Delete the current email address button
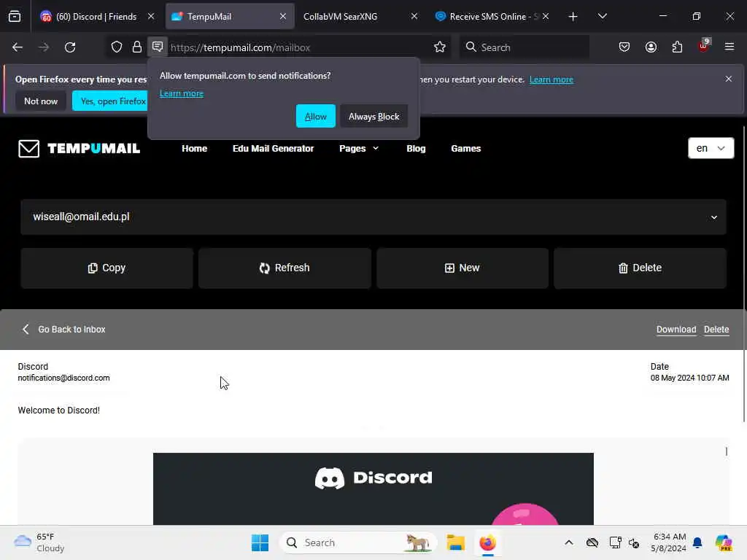 pos(640,268)
